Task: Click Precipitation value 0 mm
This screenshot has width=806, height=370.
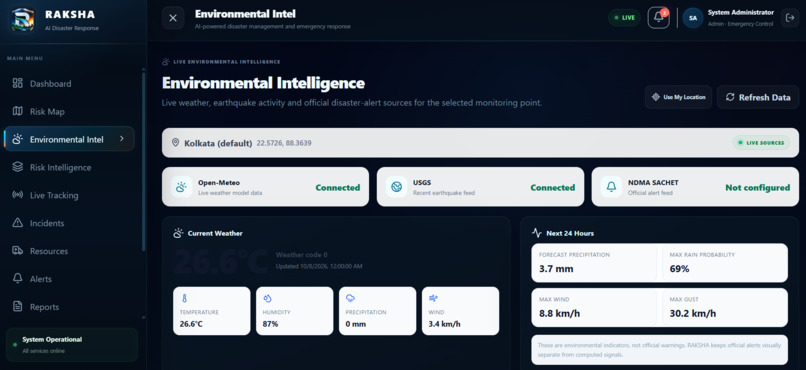Action: tap(356, 324)
